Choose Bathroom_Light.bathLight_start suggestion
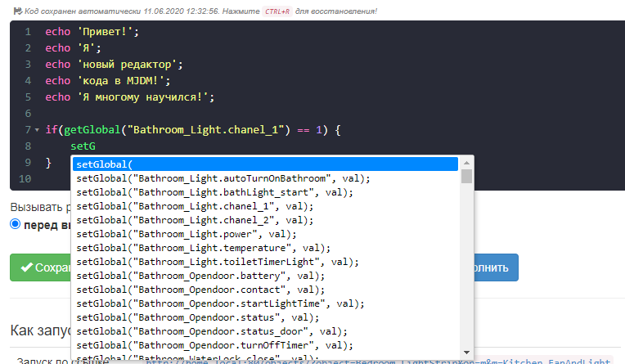 (x=265, y=192)
